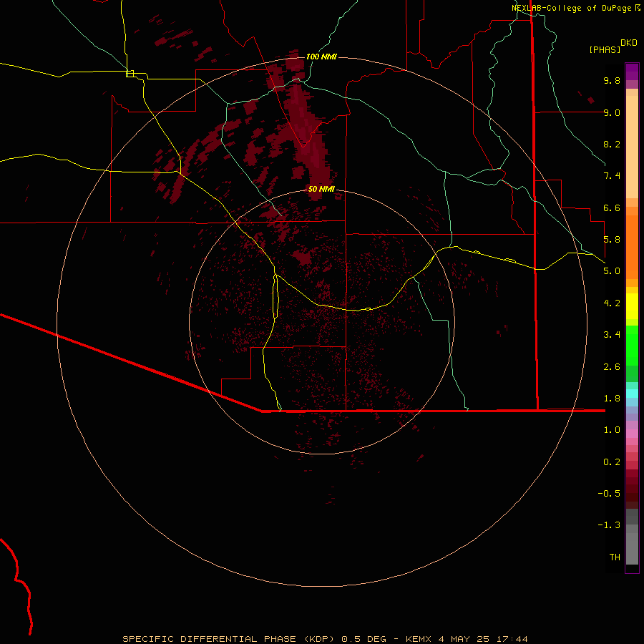Click the 8.2 scale value
The height and width of the screenshot is (644, 644).
click(x=612, y=144)
